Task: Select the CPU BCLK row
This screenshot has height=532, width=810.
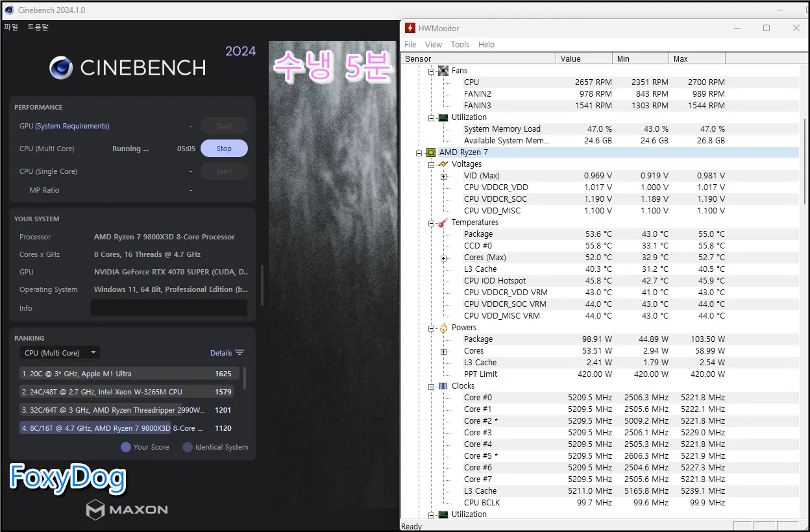Action: 600,503
